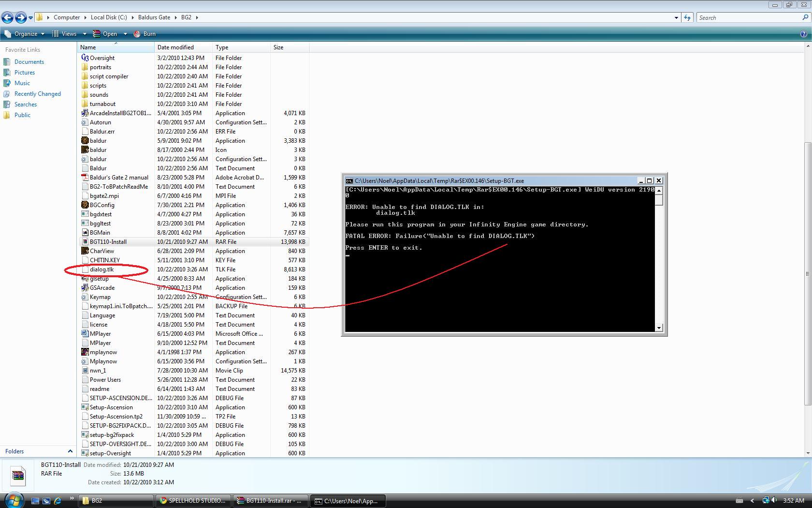Open Music favorite link
Image resolution: width=812 pixels, height=508 pixels.
[22, 83]
